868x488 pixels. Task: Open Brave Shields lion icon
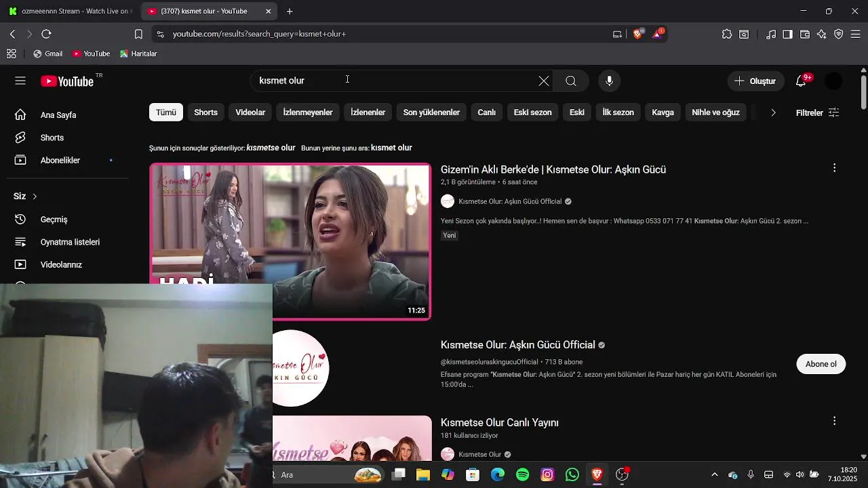pos(638,33)
